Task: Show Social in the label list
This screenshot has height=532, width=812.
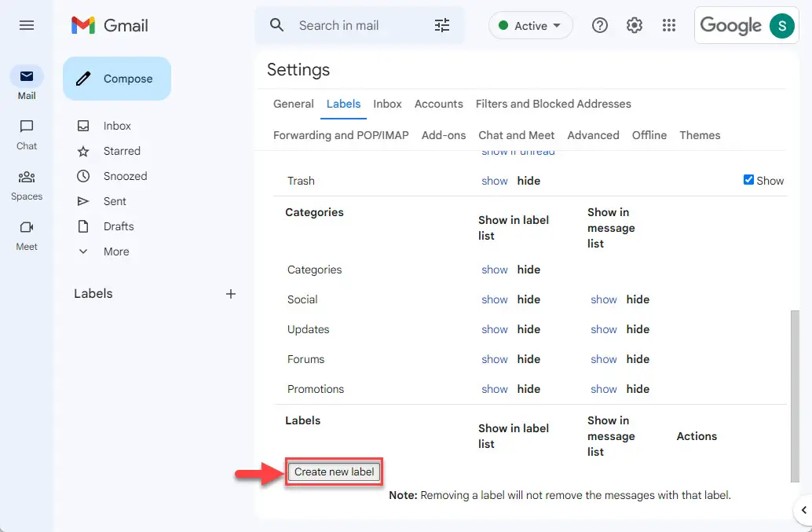Action: pyautogui.click(x=495, y=299)
